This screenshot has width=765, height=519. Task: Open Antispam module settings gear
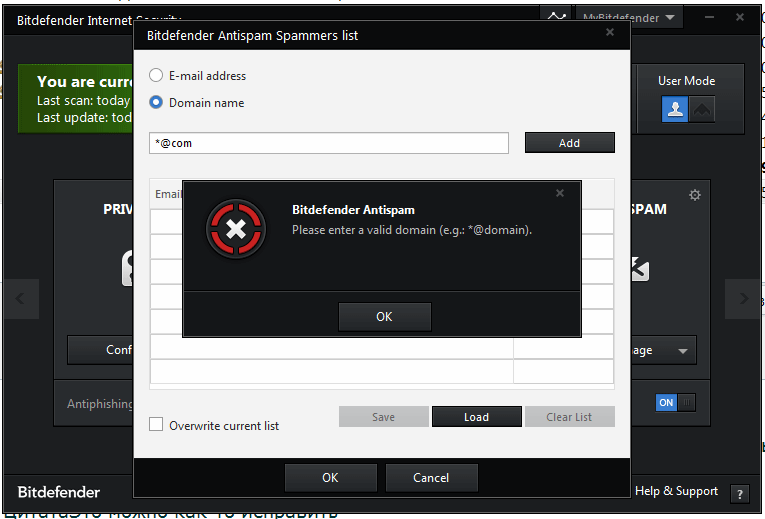[695, 196]
